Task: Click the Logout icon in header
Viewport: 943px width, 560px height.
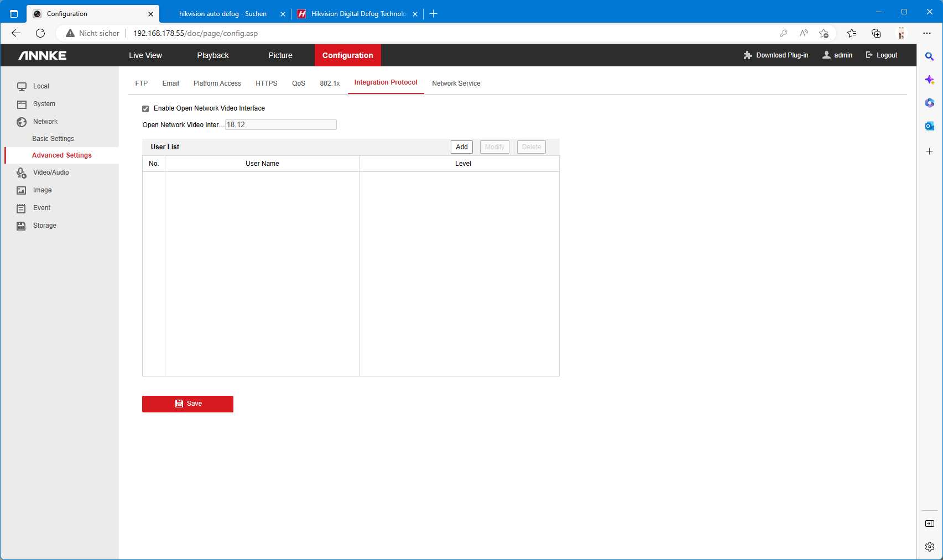Action: (869, 55)
